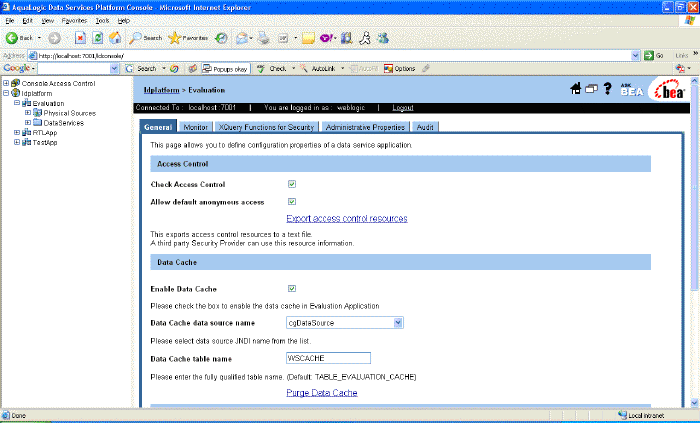Click Google toolbar Search button
This screenshot has height=423, width=700.
coord(141,69)
